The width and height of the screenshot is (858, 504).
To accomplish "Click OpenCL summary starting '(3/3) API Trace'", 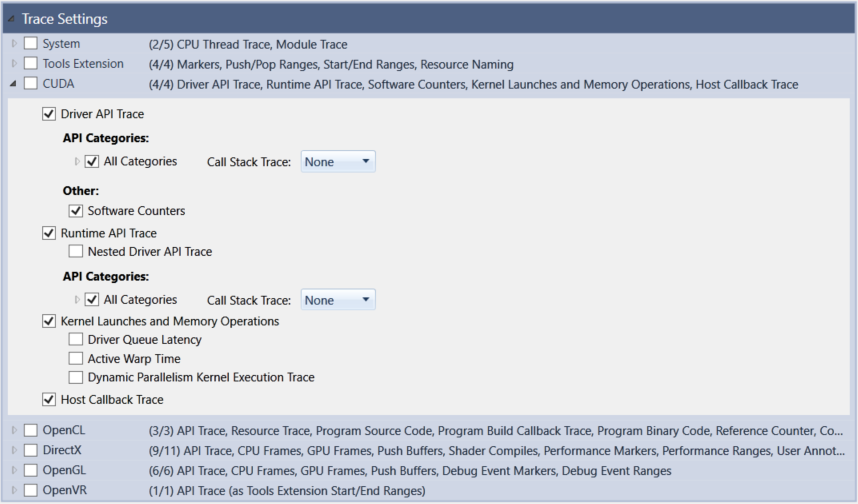I will pos(496,431).
